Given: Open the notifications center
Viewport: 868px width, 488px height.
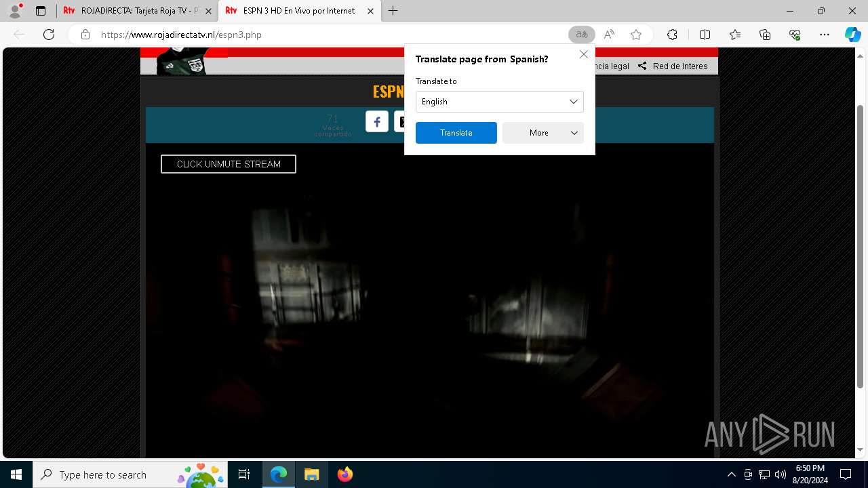Looking at the screenshot, I should 846,474.
